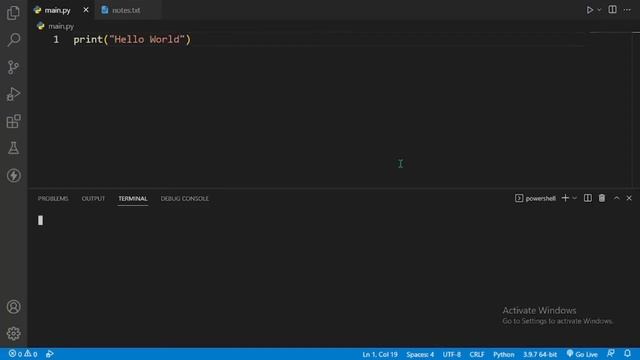This screenshot has height=360, width=640.
Task: Open the OUTPUT panel tab
Action: coord(93,198)
